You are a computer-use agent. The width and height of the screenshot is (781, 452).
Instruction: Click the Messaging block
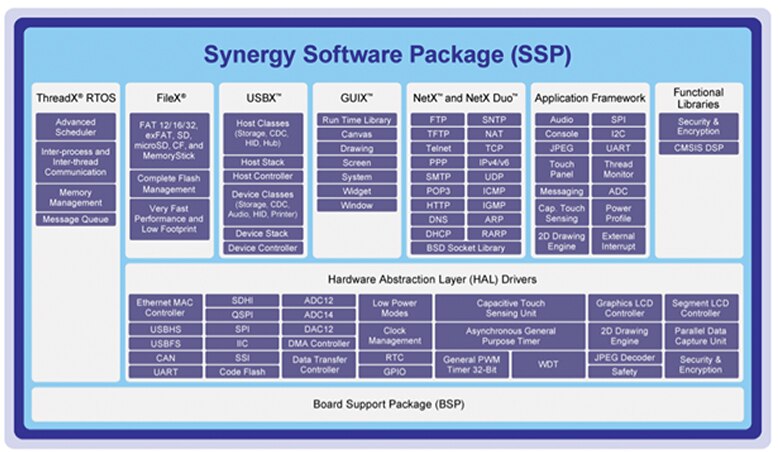562,191
